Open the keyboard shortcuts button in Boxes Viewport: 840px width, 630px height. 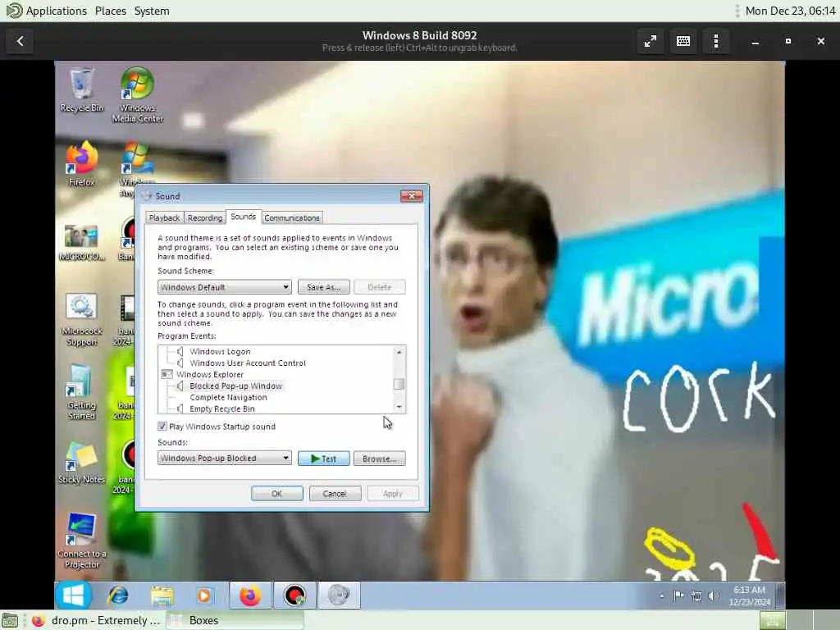coord(683,41)
